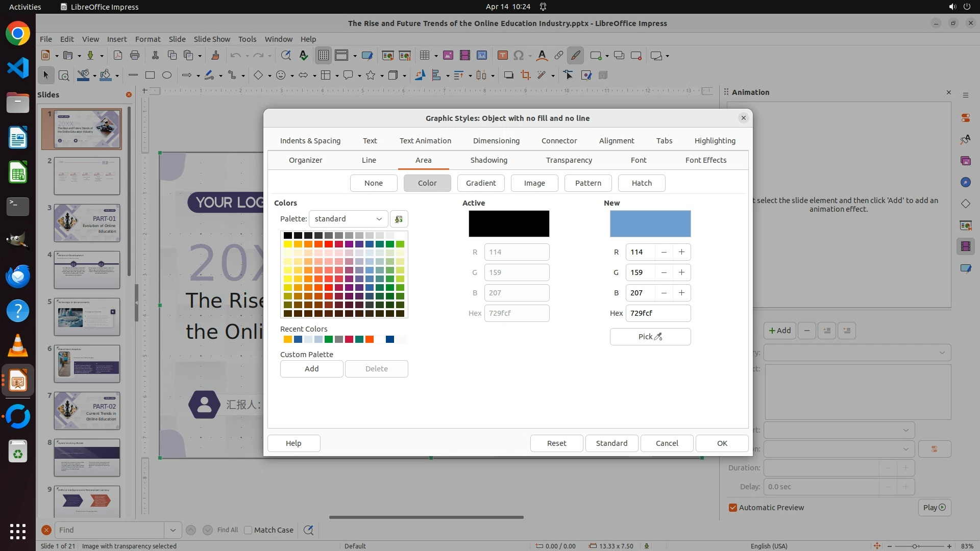This screenshot has height=551, width=980.
Task: Open the Slide Show menu
Action: (x=211, y=39)
